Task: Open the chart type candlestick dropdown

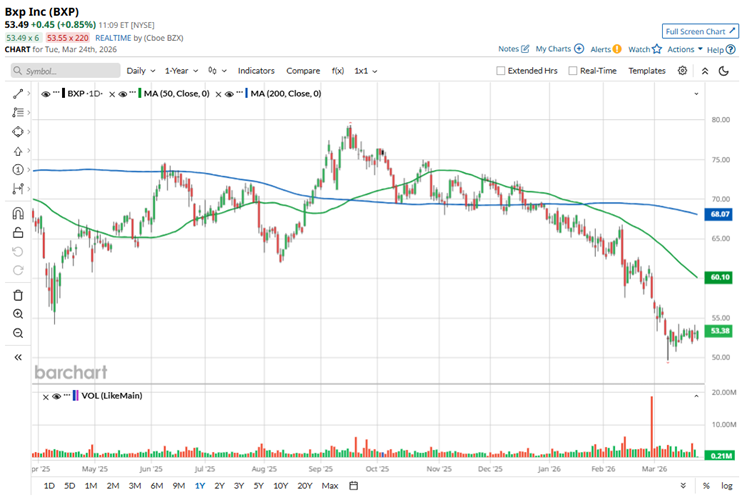Action: click(x=217, y=71)
